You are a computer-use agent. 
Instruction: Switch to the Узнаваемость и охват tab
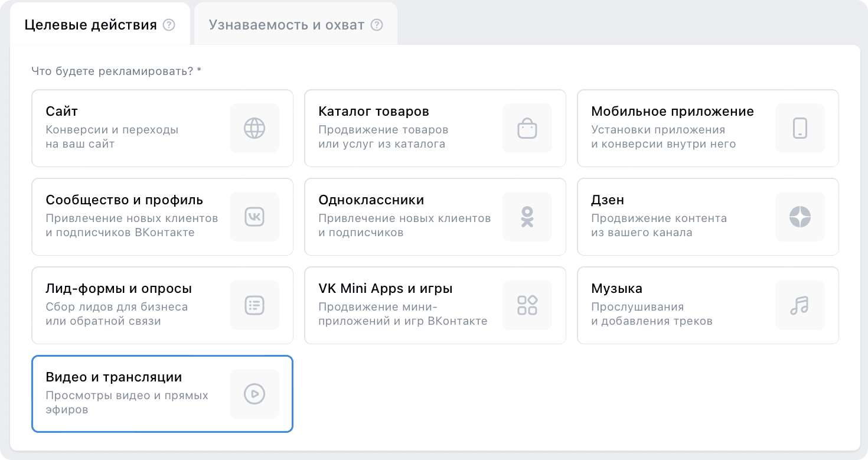[286, 25]
